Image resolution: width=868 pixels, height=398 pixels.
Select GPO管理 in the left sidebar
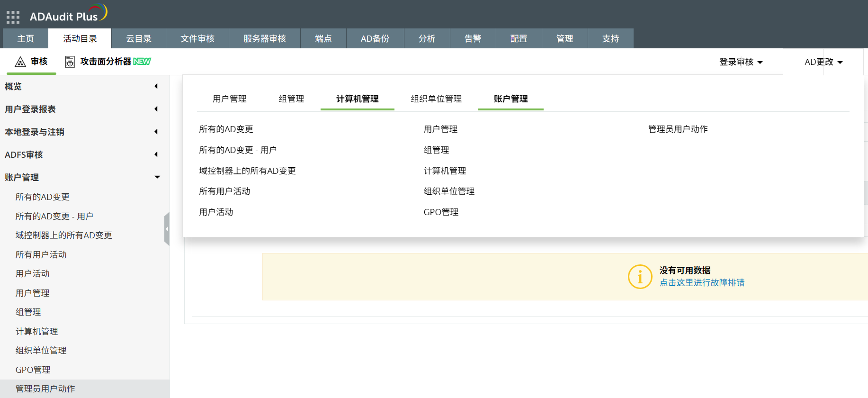pos(33,370)
